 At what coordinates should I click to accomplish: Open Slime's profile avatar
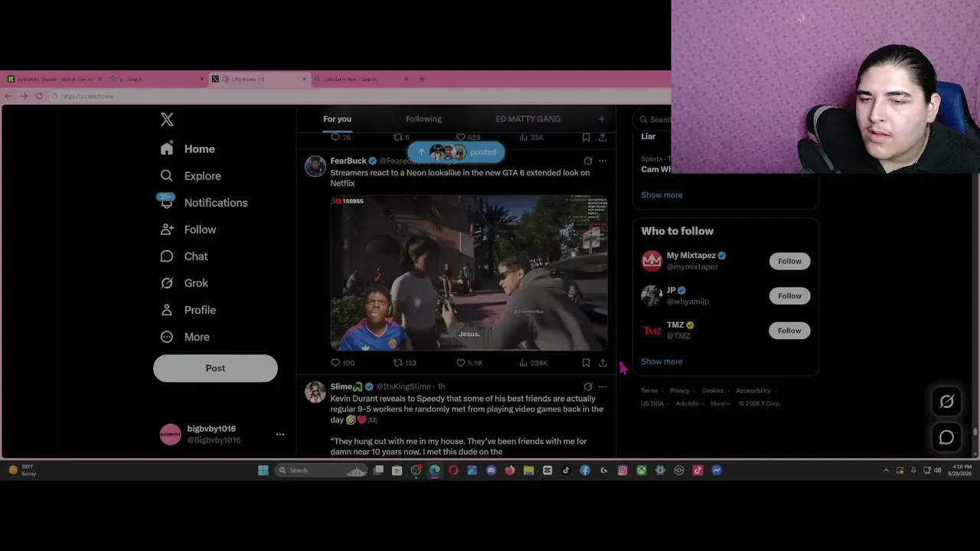(x=315, y=392)
